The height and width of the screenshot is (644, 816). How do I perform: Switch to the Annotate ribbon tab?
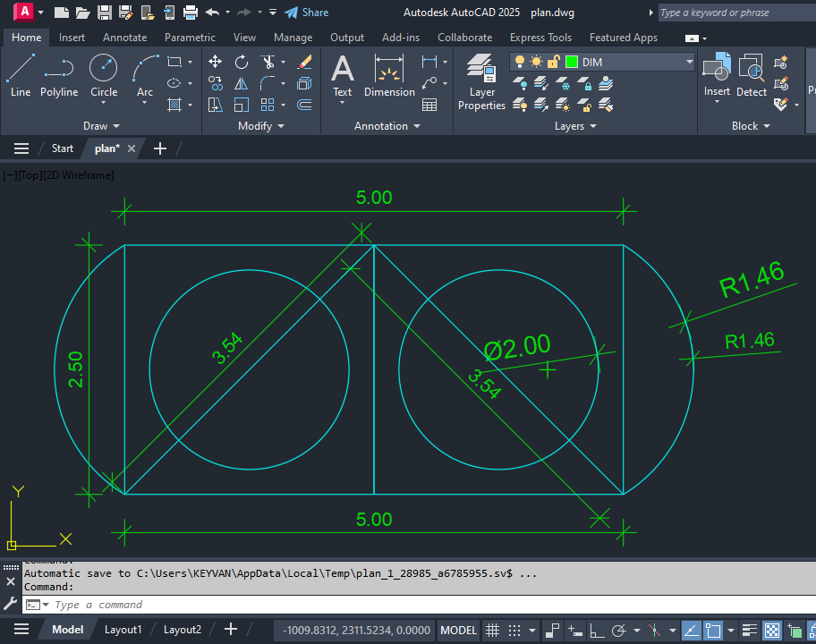[125, 38]
